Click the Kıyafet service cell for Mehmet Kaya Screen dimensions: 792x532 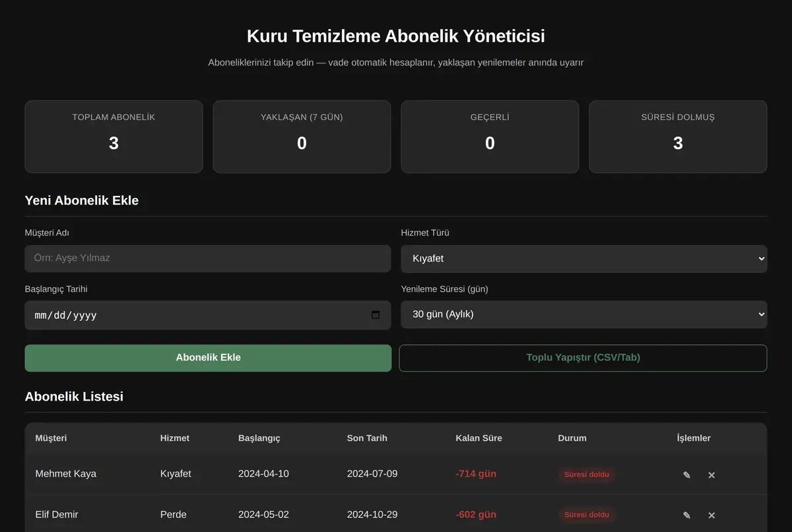coord(176,474)
